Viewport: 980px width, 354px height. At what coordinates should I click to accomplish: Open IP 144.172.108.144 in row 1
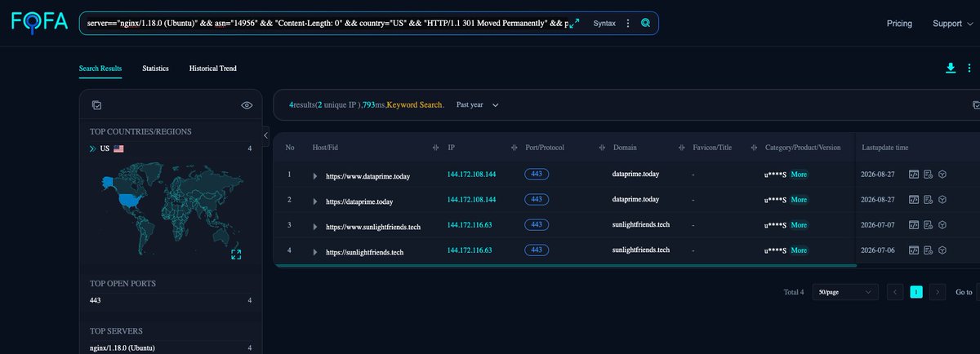pyautogui.click(x=472, y=175)
